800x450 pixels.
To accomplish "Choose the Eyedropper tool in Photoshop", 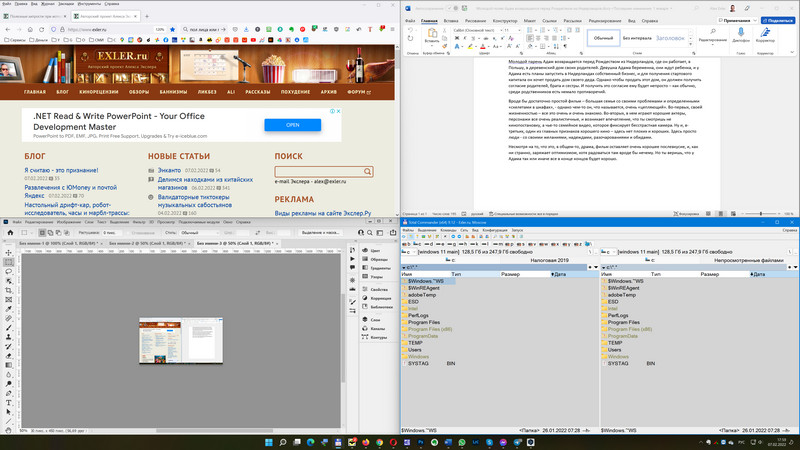I will coord(8,308).
